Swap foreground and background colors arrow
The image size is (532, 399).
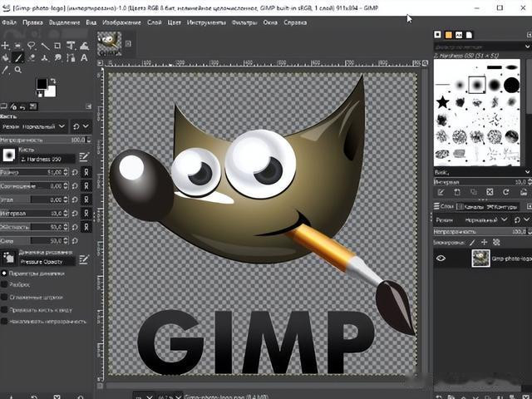pos(52,81)
